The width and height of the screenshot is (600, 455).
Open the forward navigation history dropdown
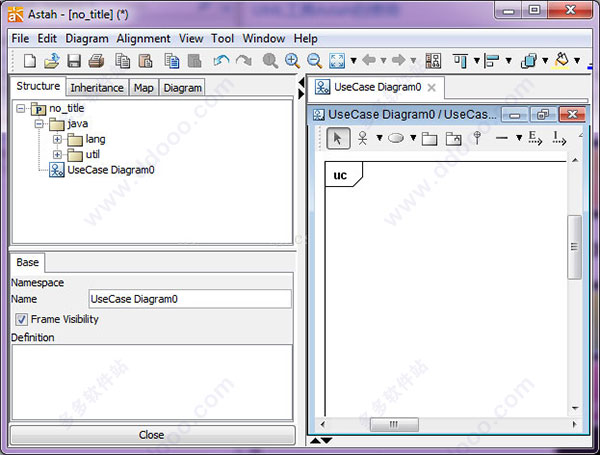(x=413, y=60)
